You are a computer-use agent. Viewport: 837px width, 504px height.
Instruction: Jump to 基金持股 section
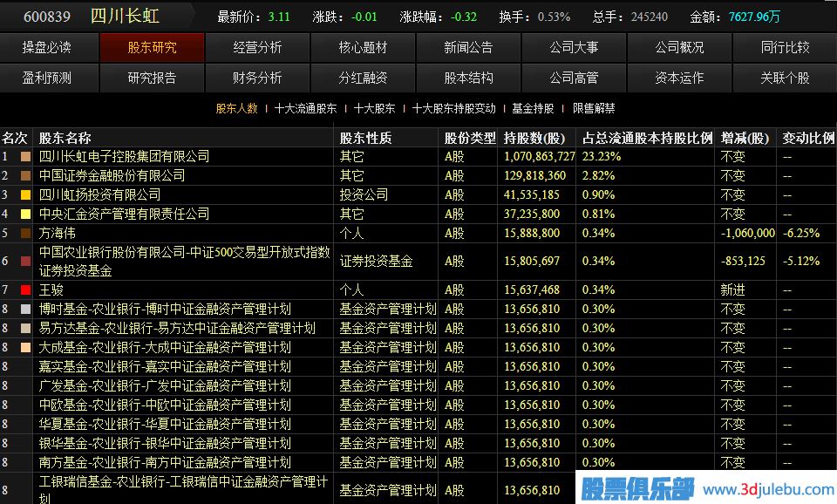click(533, 108)
